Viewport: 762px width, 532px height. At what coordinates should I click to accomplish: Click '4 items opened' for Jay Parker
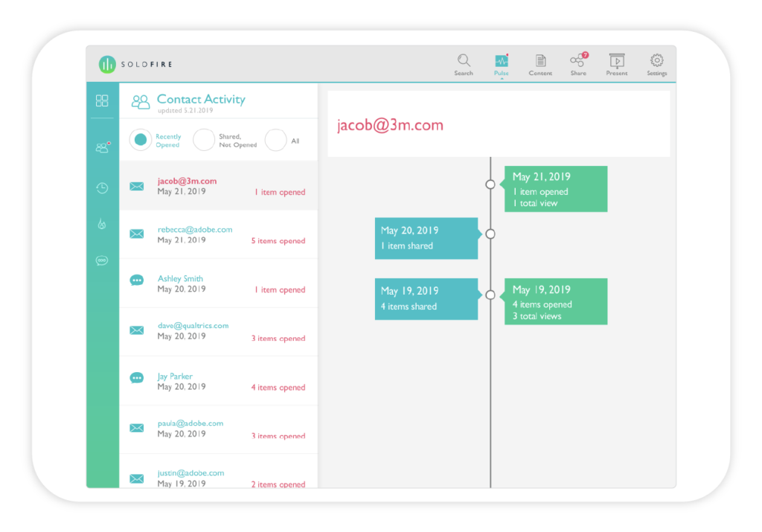[278, 388]
